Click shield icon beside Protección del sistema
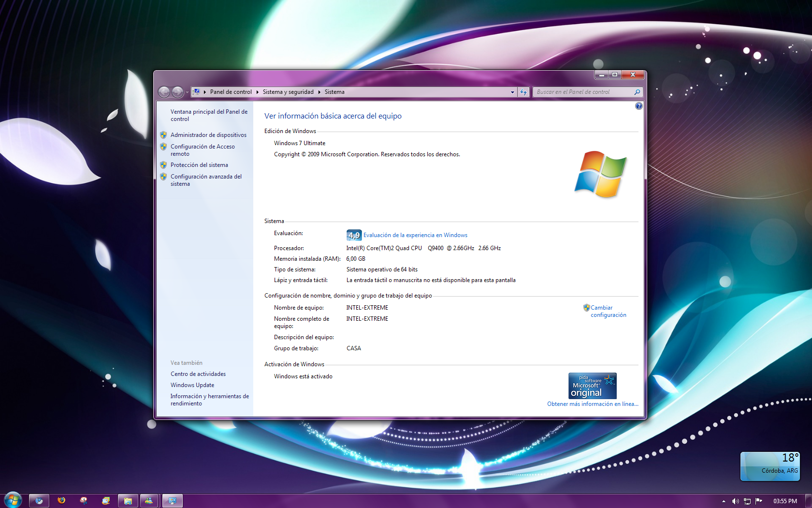 pyautogui.click(x=163, y=165)
